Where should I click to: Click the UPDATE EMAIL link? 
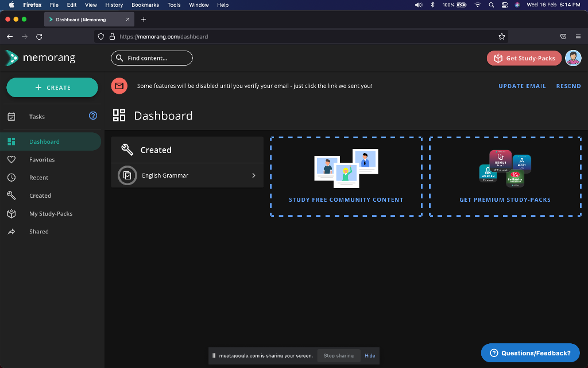(x=522, y=86)
